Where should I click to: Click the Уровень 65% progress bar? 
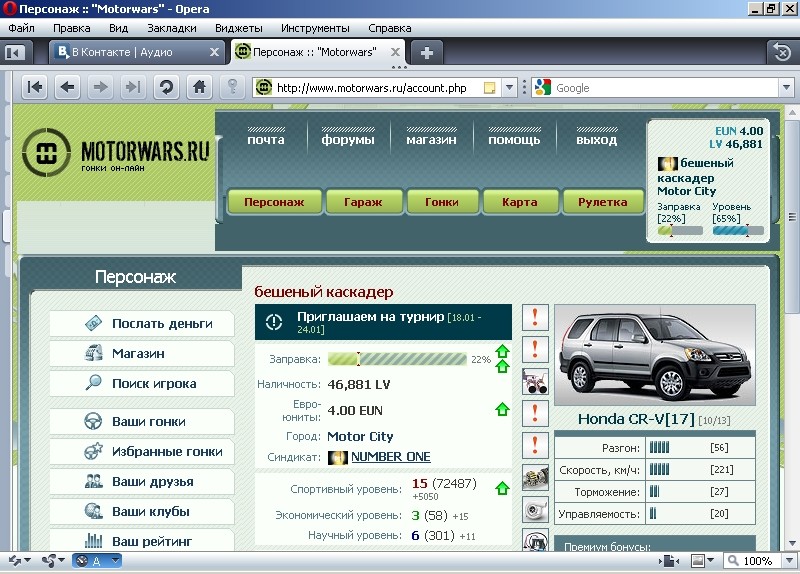(x=738, y=231)
